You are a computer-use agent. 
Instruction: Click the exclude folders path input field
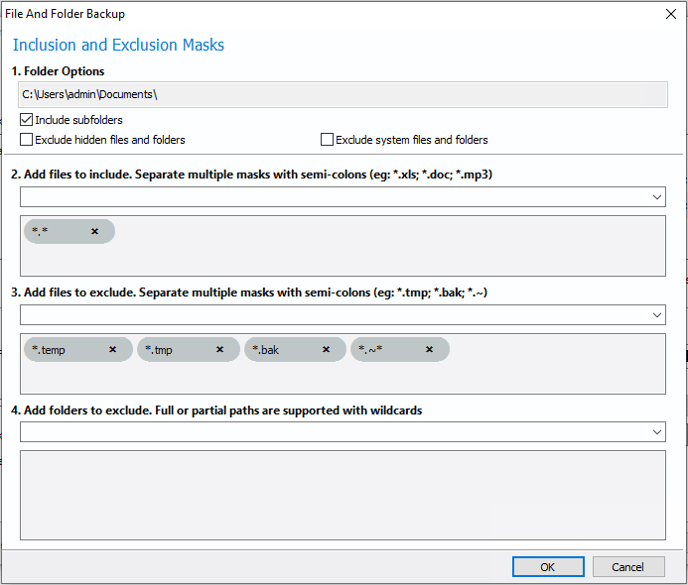pyautogui.click(x=334, y=432)
